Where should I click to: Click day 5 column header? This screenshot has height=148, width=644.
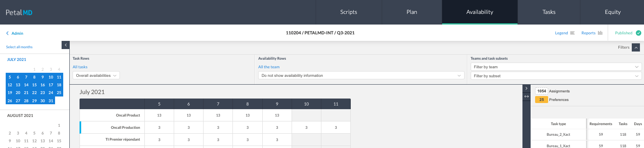click(x=159, y=104)
